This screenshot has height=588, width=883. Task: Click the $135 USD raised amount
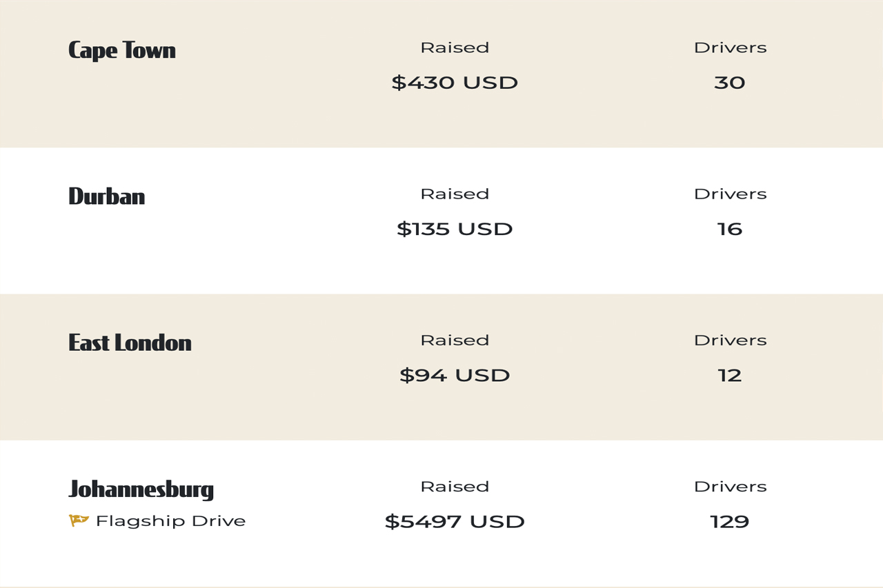pos(455,229)
